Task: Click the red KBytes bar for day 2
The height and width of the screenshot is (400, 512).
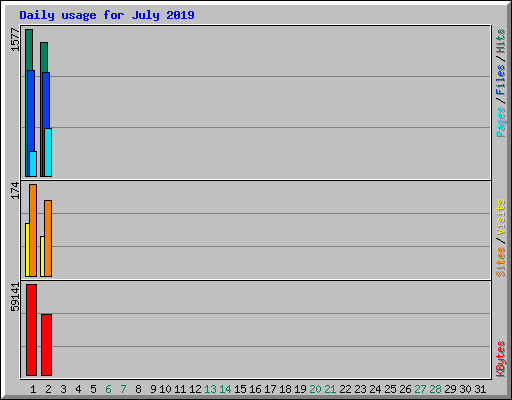Action: [46, 345]
